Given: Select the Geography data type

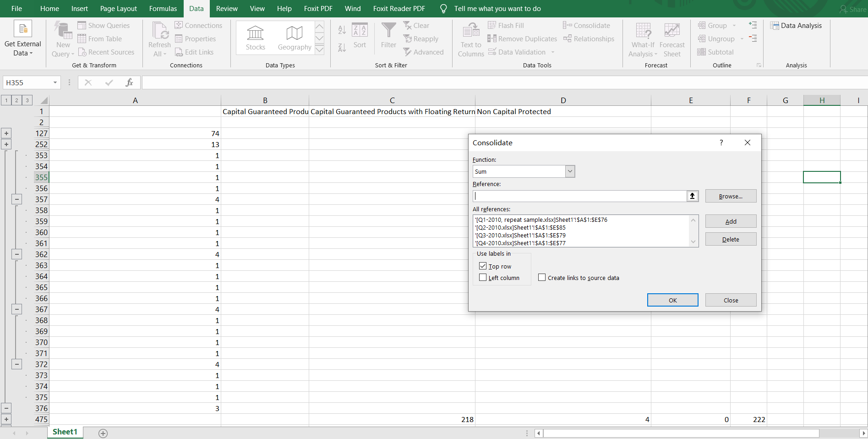Looking at the screenshot, I should [295, 38].
